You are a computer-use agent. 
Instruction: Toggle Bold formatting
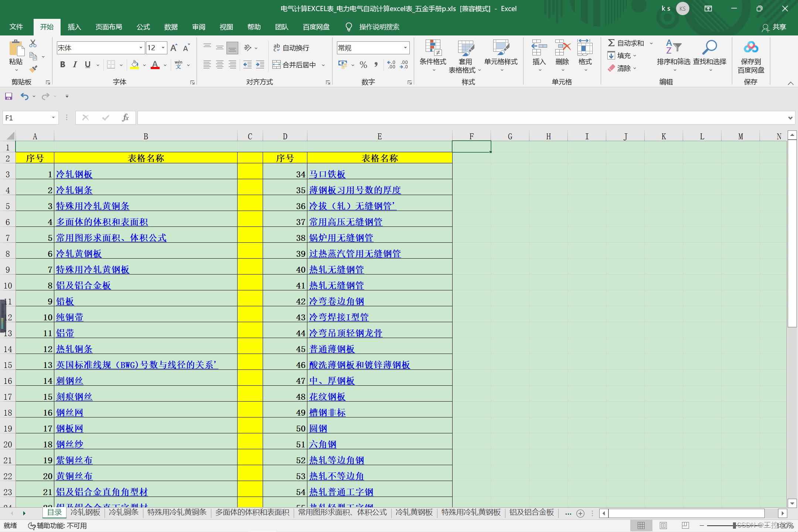click(63, 65)
